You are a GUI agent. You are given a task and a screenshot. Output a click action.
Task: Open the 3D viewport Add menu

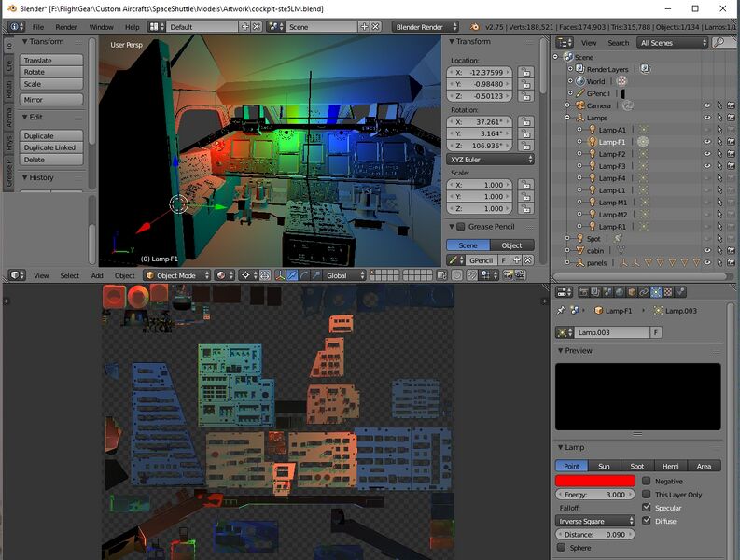[97, 275]
